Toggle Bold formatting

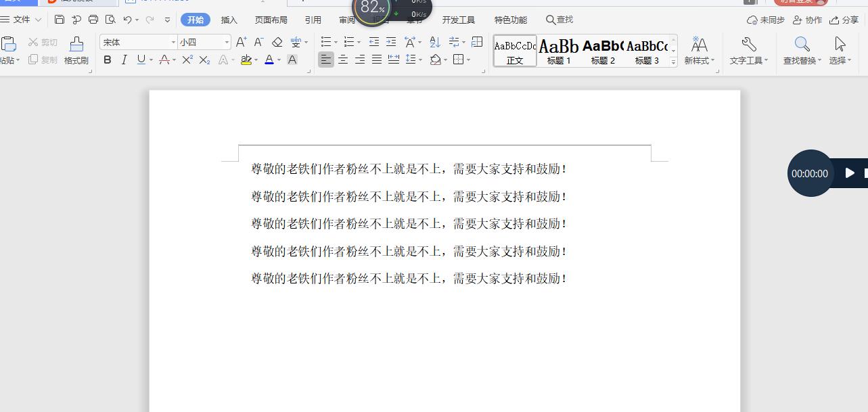107,60
